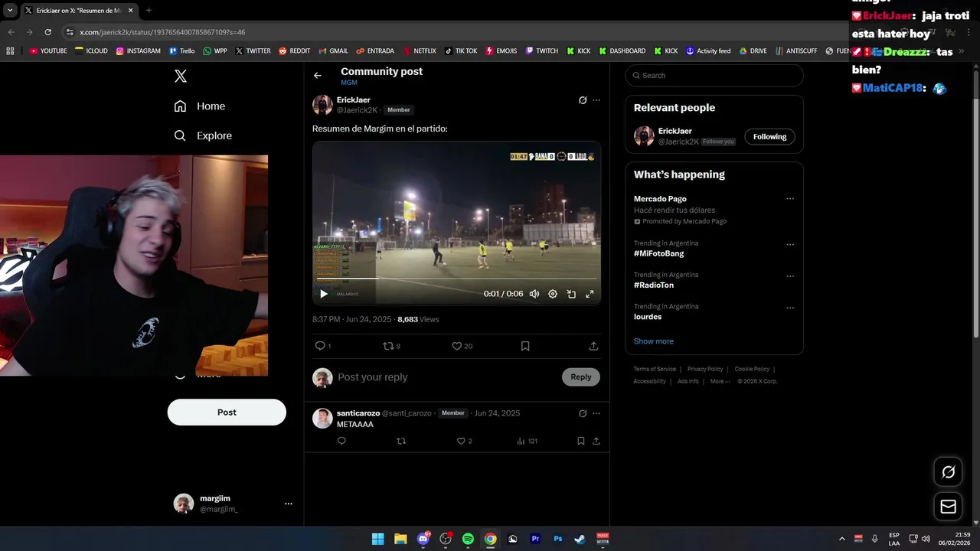Image resolution: width=980 pixels, height=551 pixels.
Task: Open santicarozo's profile from the reply
Action: (x=358, y=413)
